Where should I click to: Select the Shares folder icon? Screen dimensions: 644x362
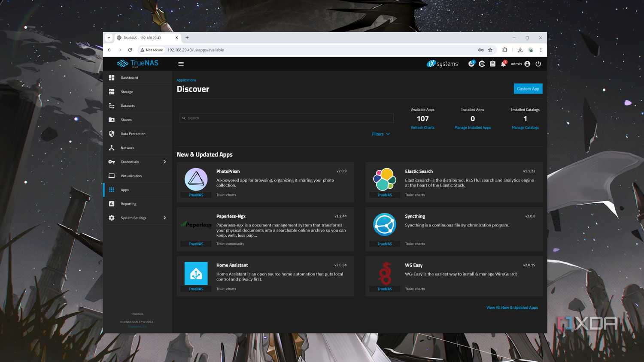pos(112,120)
